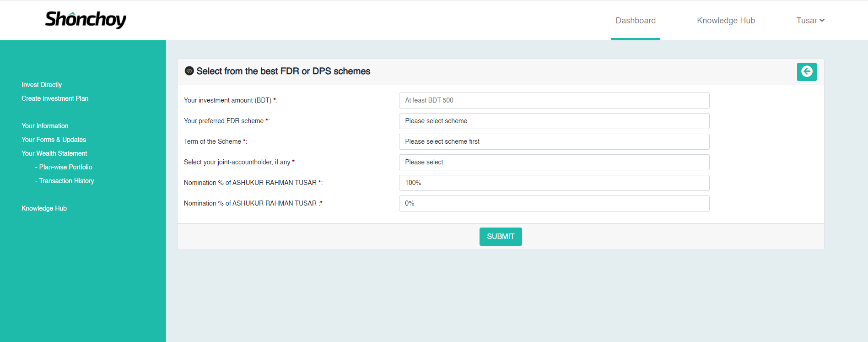Image resolution: width=868 pixels, height=342 pixels.
Task: Open the Tusar user dropdown menu
Action: coord(810,21)
